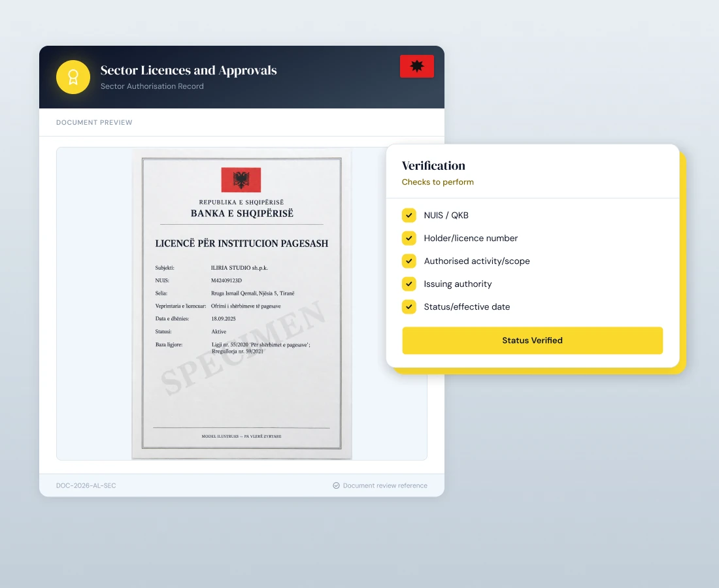Click the issue date 18.09.2025
The image size is (719, 588).
(x=224, y=319)
